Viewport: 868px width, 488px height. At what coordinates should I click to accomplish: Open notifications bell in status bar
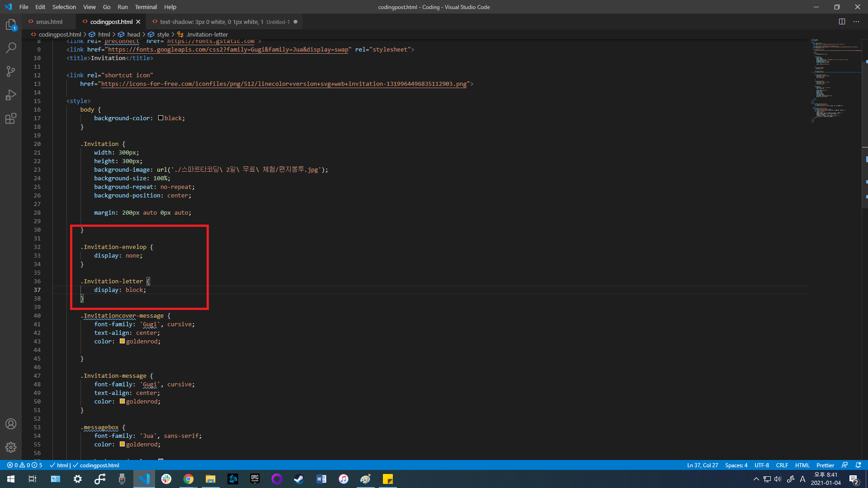pyautogui.click(x=858, y=465)
